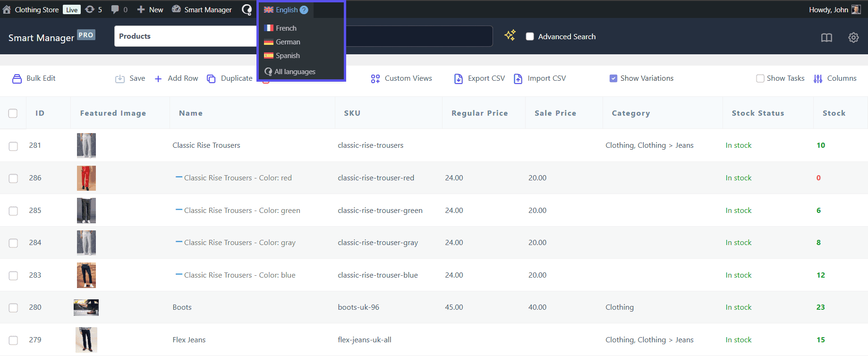This screenshot has width=868, height=356.
Task: Click SKU cell 'classic-rise-trouser-blue'
Action: point(378,275)
